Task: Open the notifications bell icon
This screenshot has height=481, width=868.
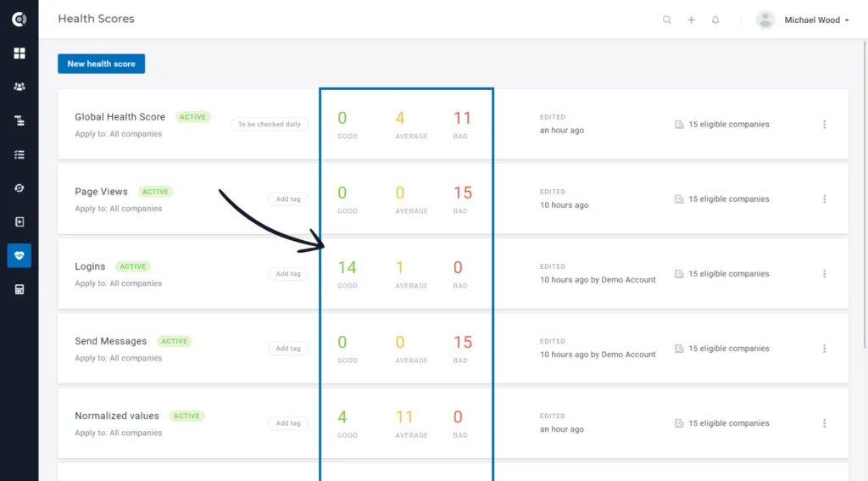Action: (715, 20)
